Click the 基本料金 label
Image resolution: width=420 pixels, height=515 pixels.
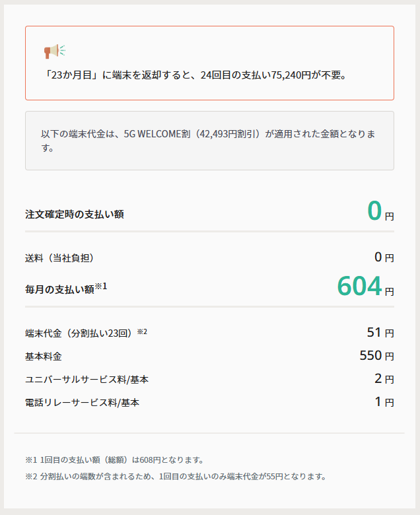click(x=44, y=357)
